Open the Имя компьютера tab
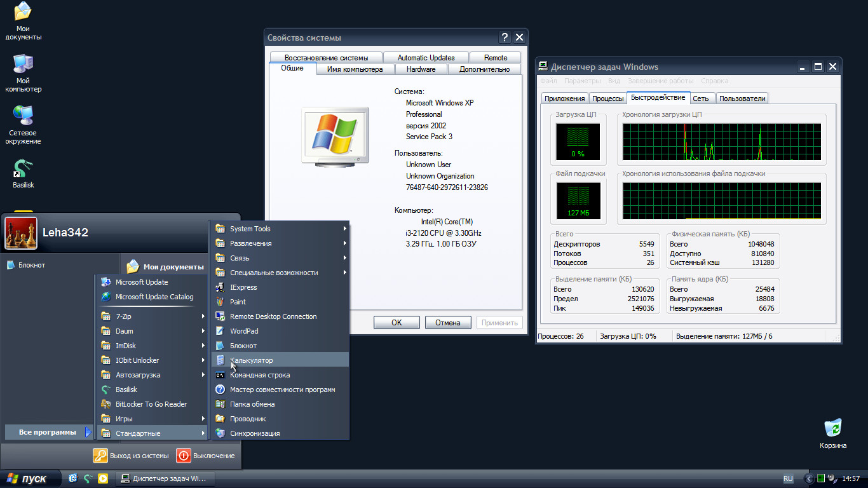868x488 pixels. [355, 69]
